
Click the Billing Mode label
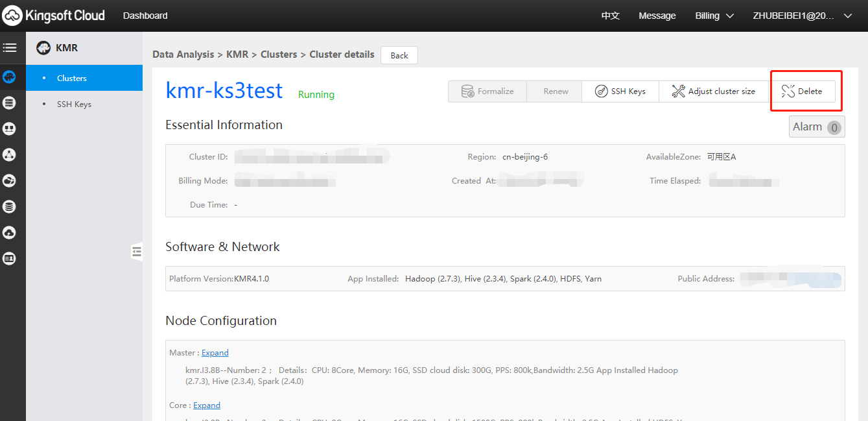pos(203,181)
